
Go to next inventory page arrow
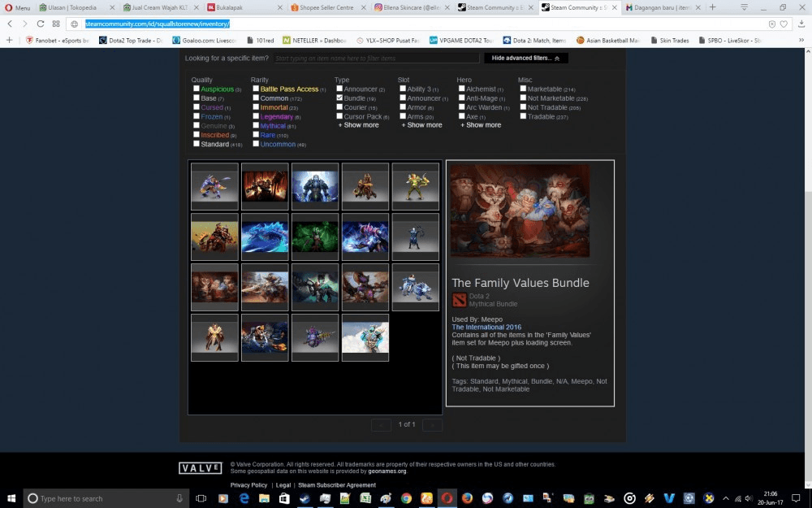click(x=433, y=425)
